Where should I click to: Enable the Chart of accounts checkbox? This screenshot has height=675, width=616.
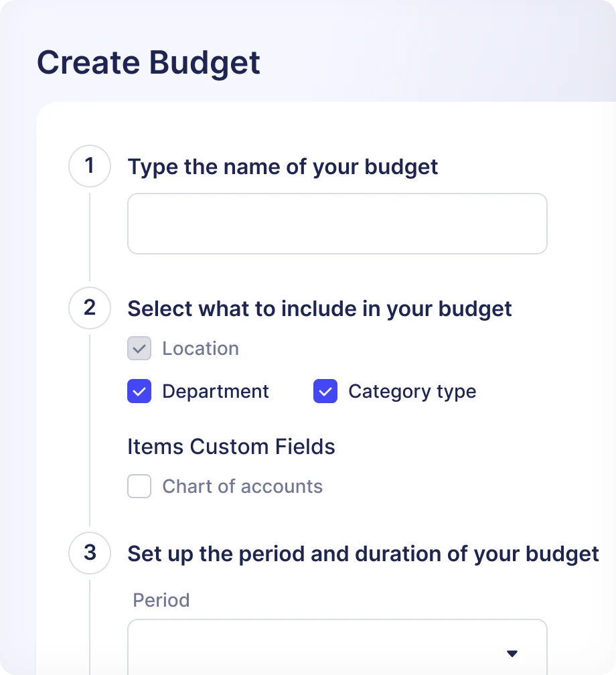tap(139, 487)
